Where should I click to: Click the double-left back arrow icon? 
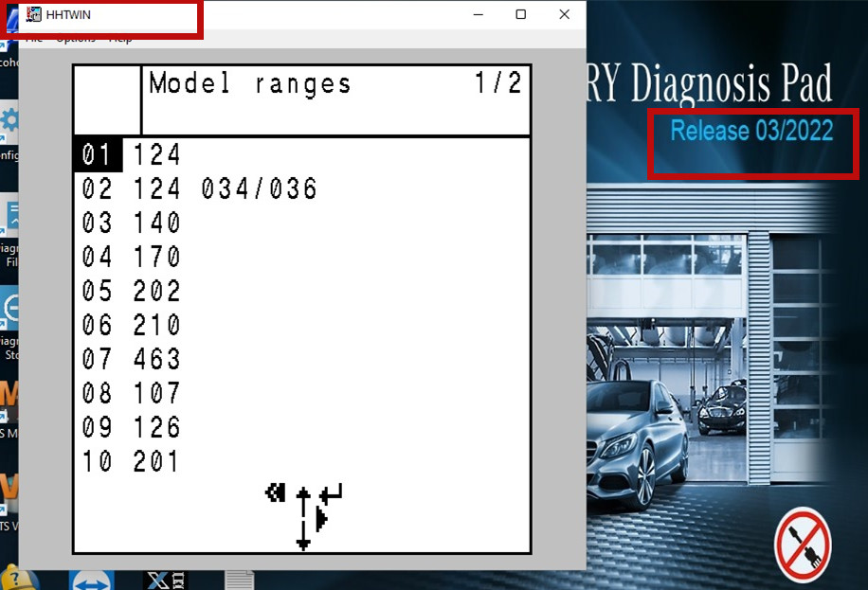(276, 492)
